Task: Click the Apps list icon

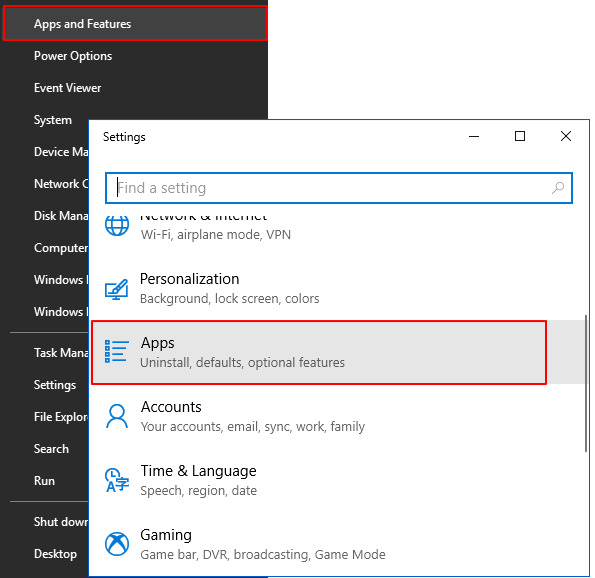Action: click(116, 351)
